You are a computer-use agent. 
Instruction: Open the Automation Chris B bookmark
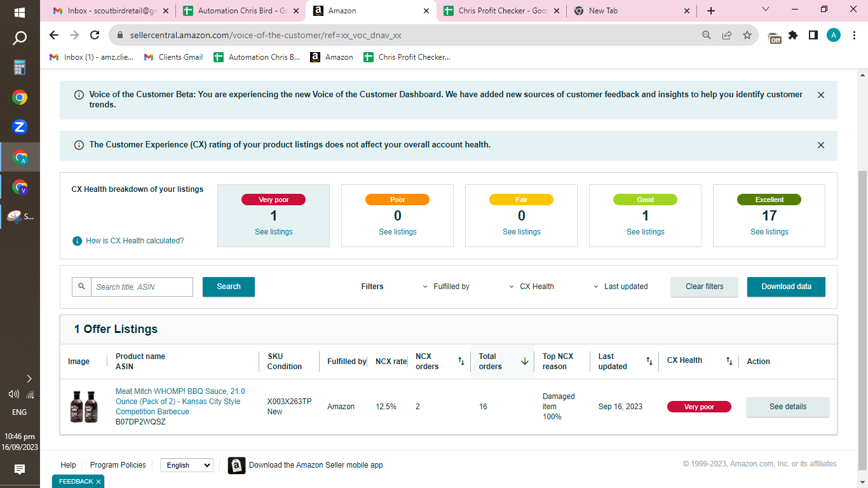coord(257,57)
